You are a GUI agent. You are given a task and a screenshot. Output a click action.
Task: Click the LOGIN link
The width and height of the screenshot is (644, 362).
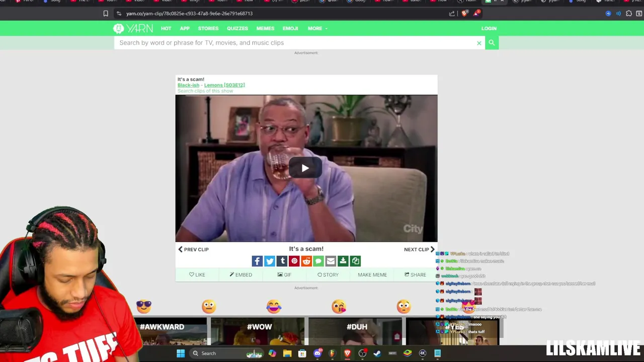(x=489, y=29)
